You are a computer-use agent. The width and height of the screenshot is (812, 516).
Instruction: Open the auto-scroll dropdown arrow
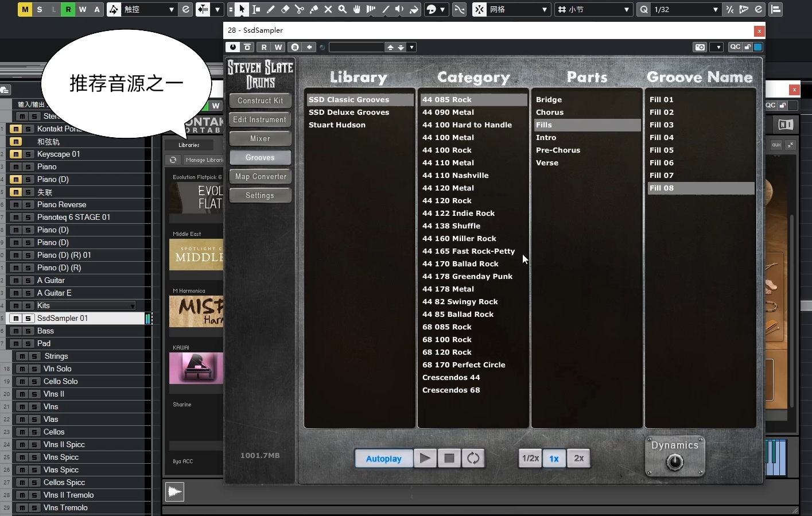217,9
